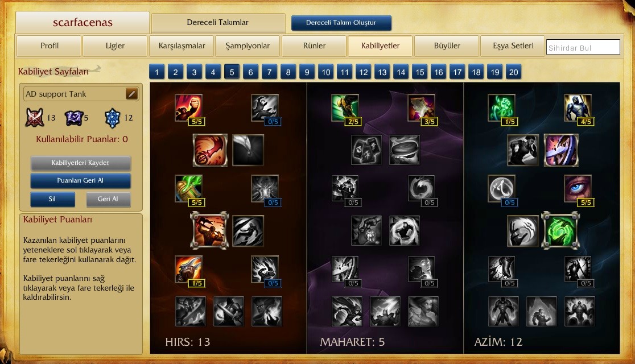Click the Sil button
This screenshot has height=364, width=635.
tap(52, 199)
